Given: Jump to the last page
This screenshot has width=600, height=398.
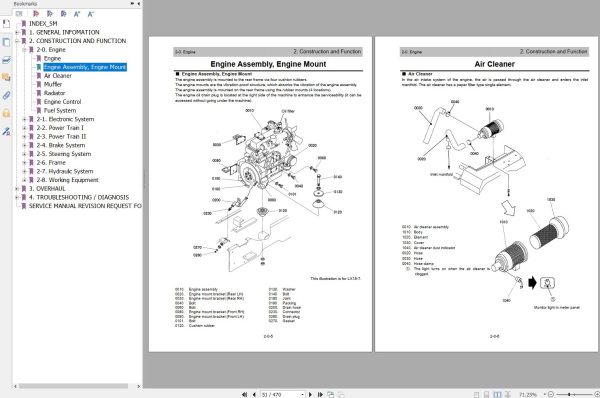Looking at the screenshot, I should (x=320, y=394).
